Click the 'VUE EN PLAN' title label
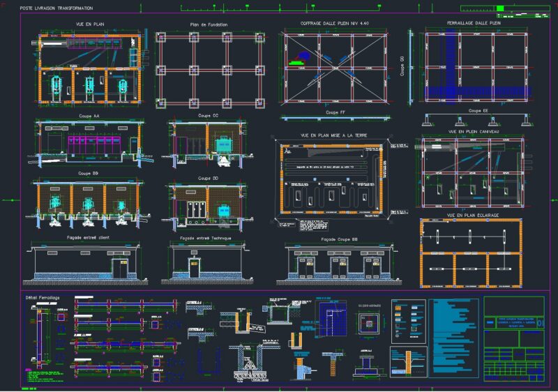 [90, 24]
